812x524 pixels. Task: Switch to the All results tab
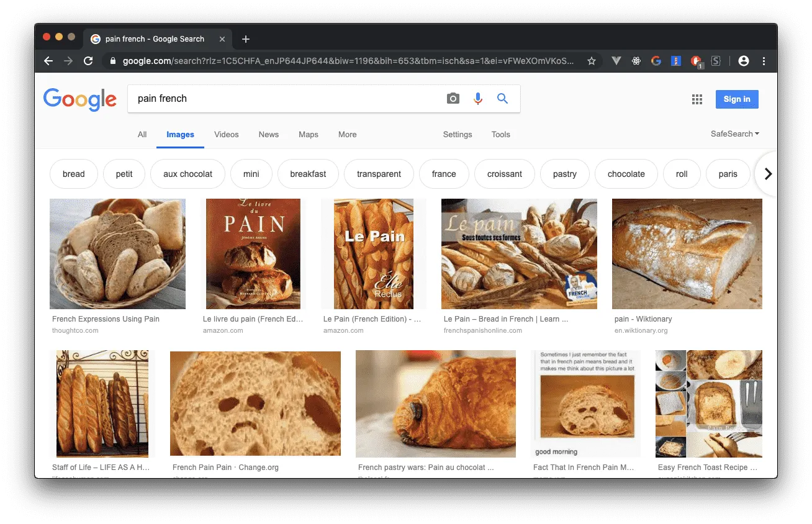pyautogui.click(x=142, y=135)
